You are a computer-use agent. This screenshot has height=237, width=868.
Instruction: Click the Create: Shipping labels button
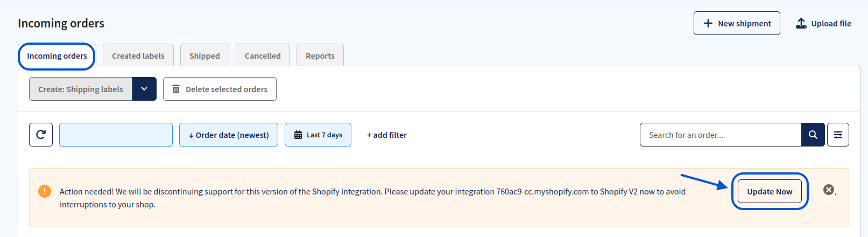(81, 89)
